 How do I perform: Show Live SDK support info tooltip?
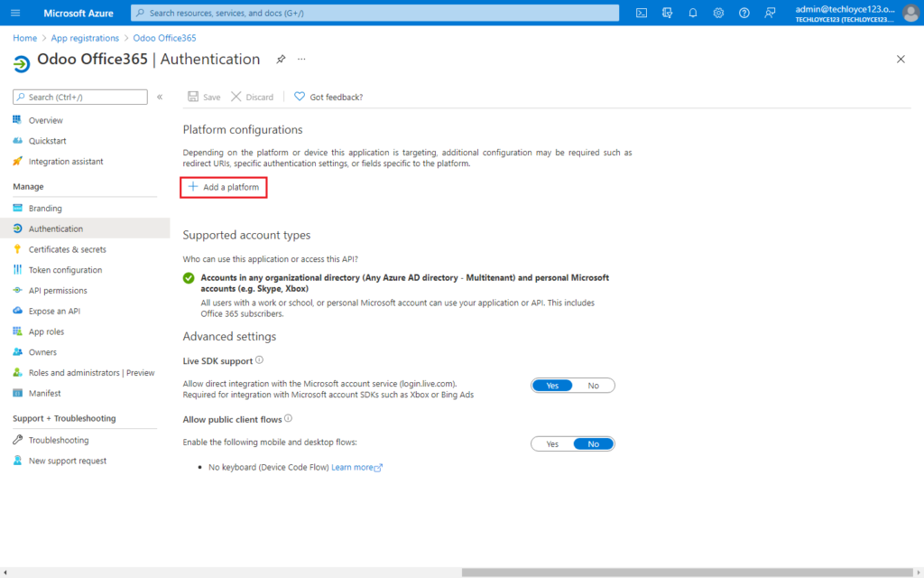259,359
